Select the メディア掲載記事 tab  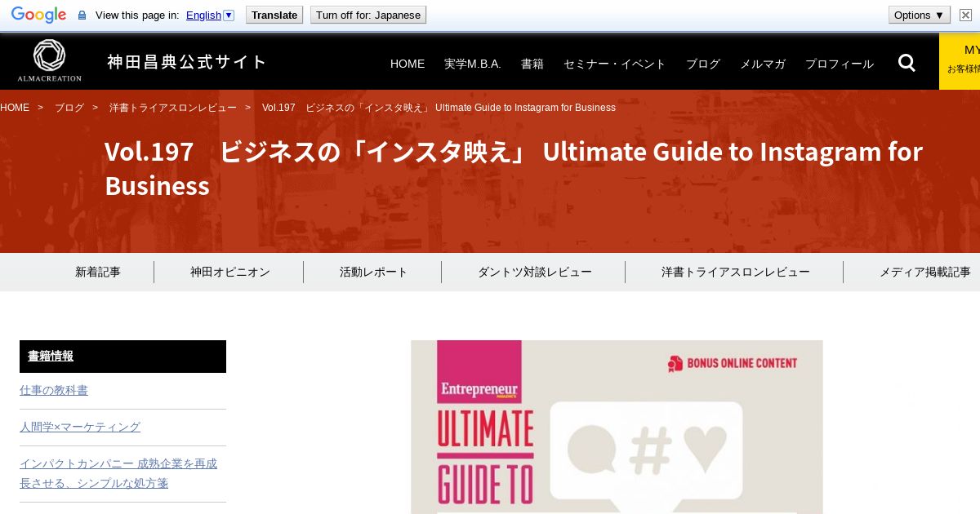(x=924, y=272)
